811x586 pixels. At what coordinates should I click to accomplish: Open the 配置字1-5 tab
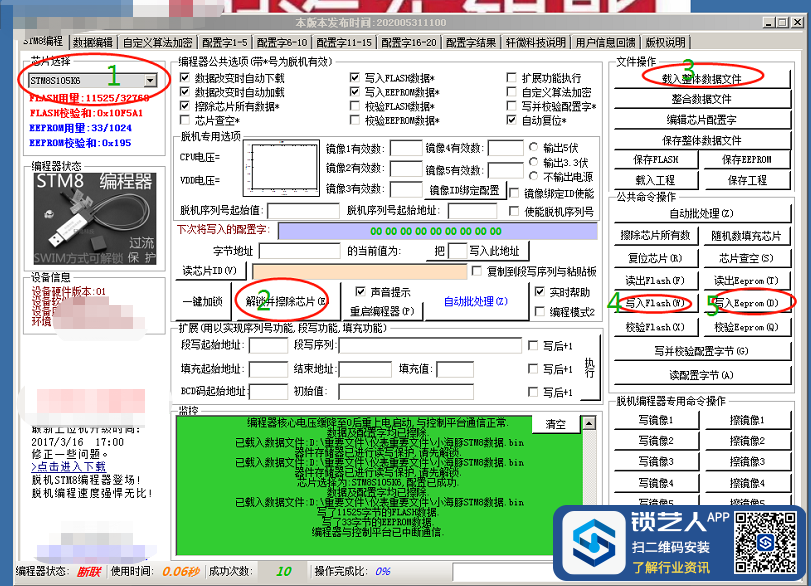(224, 43)
